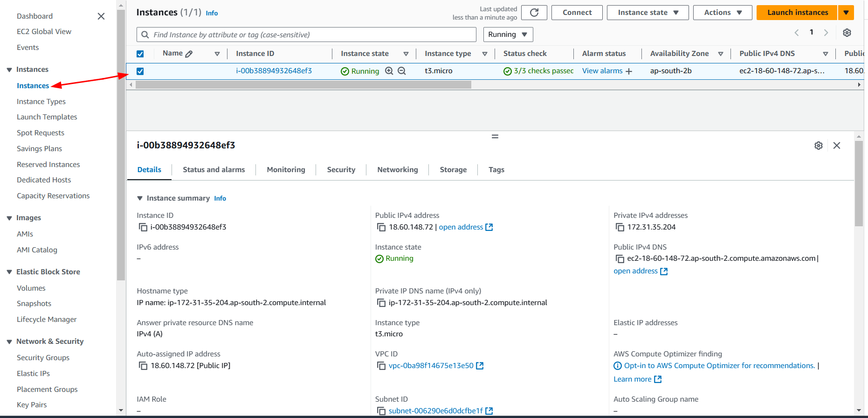Open the Actions dropdown menu
This screenshot has height=418, width=868.
point(722,13)
